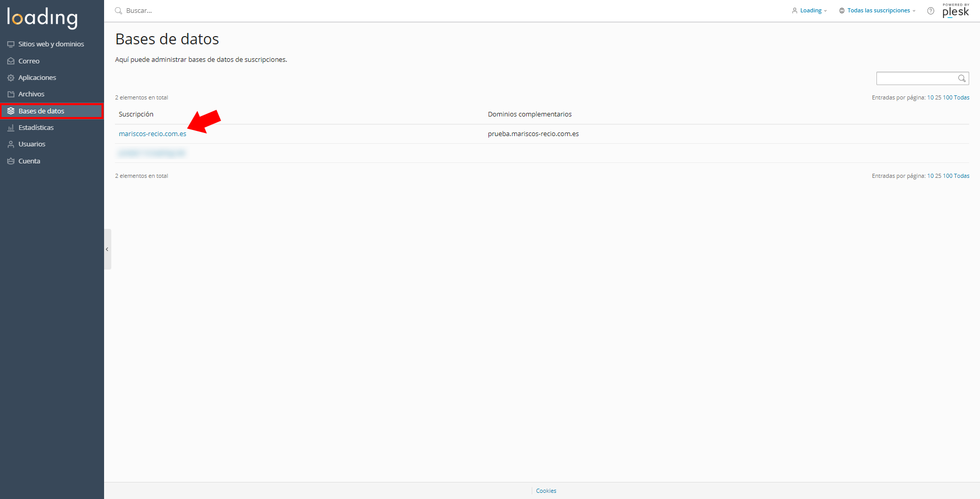Click the Archivos folder icon
This screenshot has width=980, height=499.
[11, 94]
